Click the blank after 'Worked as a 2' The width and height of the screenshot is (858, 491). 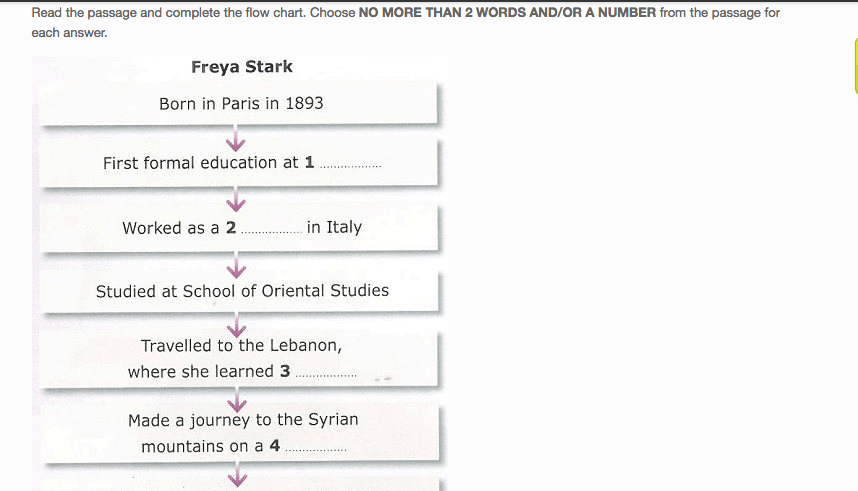271,230
